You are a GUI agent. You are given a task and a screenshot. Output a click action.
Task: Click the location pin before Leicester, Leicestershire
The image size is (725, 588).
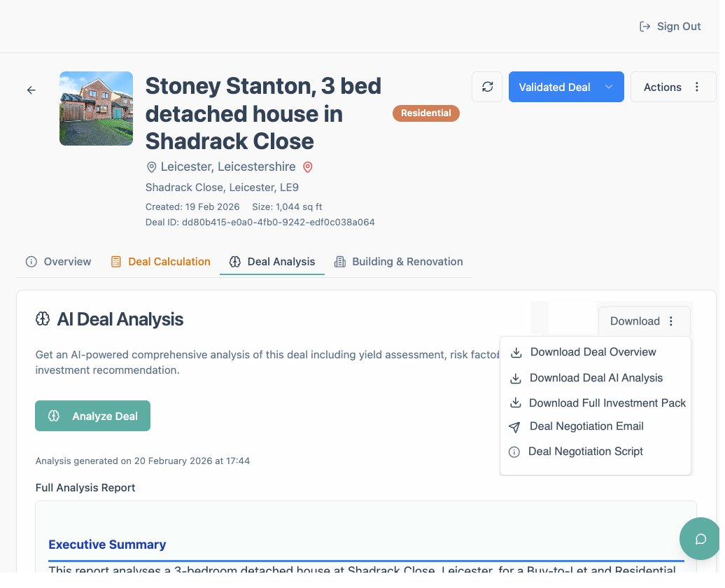click(151, 167)
